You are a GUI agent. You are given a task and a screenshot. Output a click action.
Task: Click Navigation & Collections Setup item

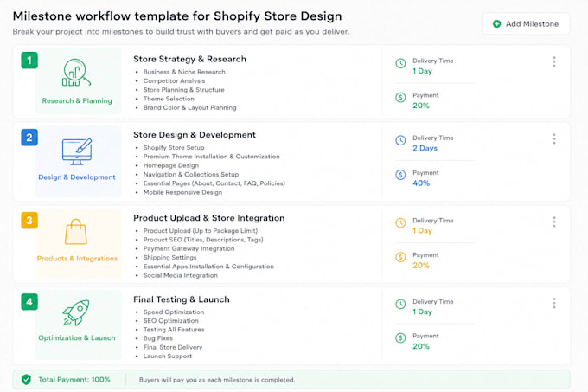[x=191, y=175]
